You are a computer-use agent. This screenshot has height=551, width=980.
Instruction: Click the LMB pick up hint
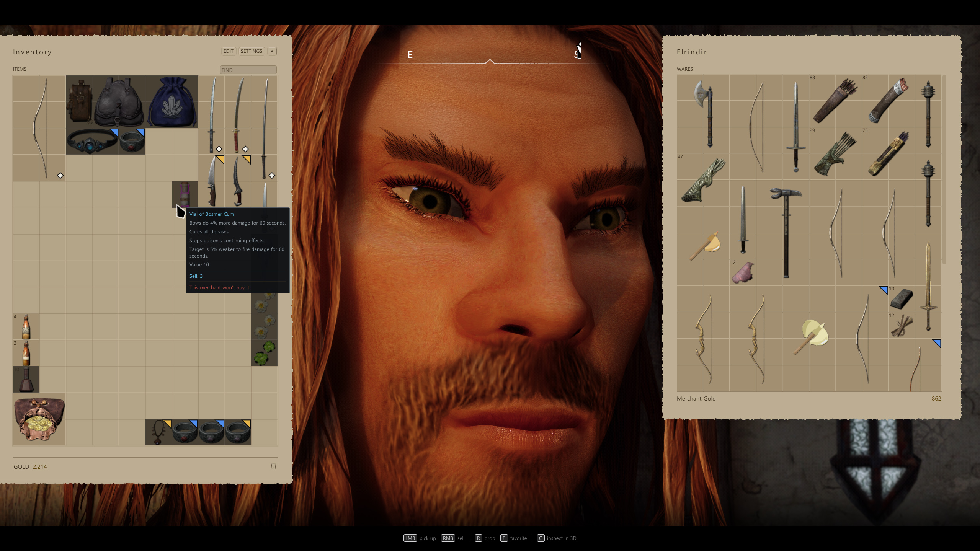click(x=420, y=538)
